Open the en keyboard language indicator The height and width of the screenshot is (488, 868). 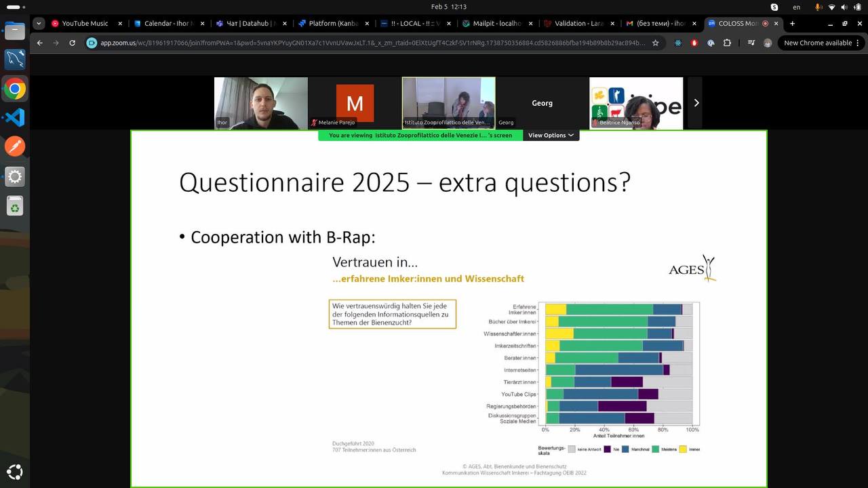(x=797, y=7)
